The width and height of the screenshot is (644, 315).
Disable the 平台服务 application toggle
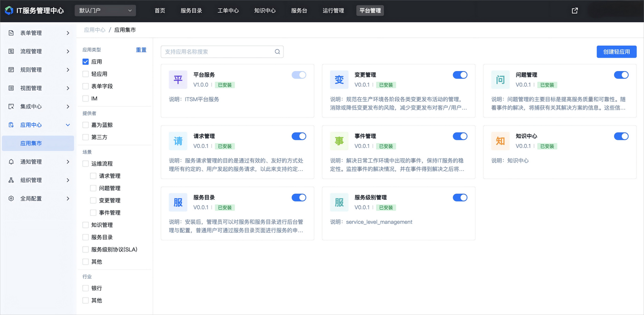pyautogui.click(x=299, y=75)
